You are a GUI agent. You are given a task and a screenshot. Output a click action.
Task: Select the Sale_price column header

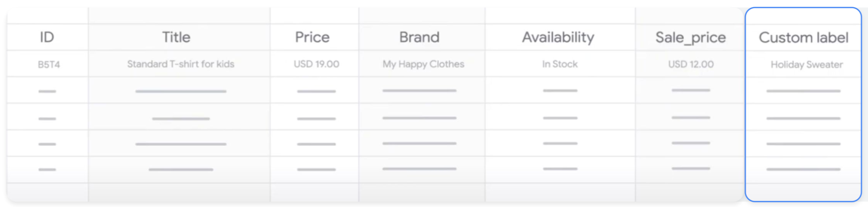691,37
